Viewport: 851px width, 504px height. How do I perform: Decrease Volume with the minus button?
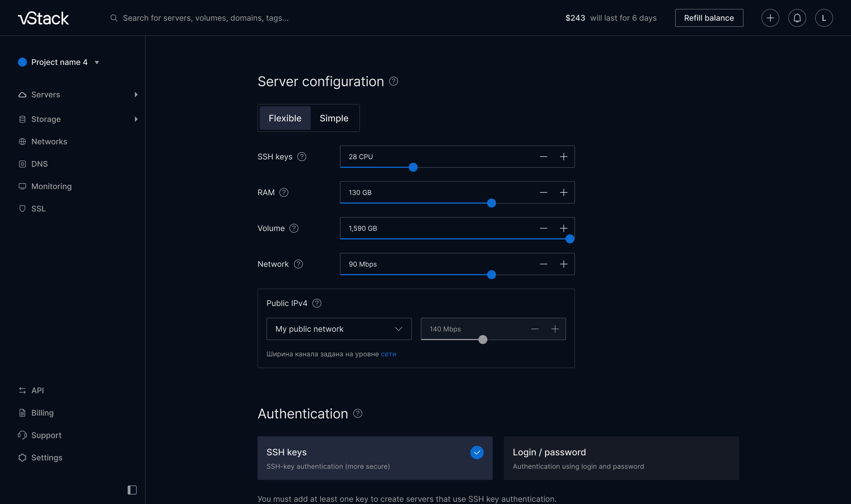pos(543,228)
